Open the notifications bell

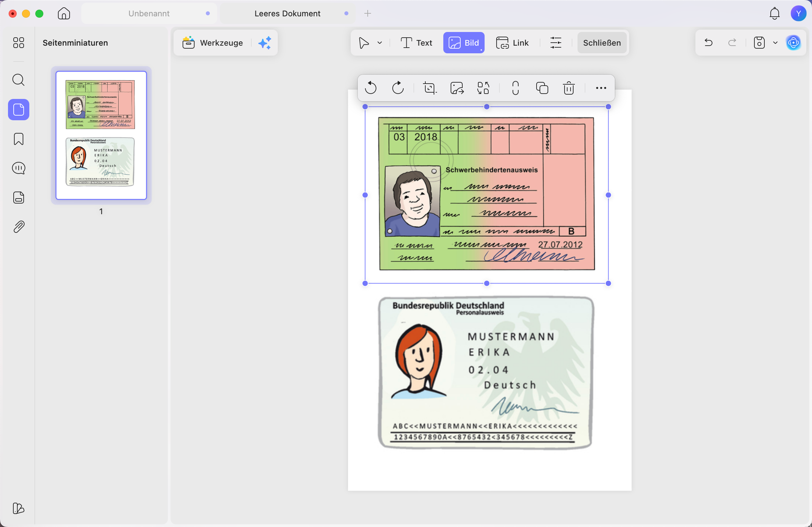[x=774, y=14]
